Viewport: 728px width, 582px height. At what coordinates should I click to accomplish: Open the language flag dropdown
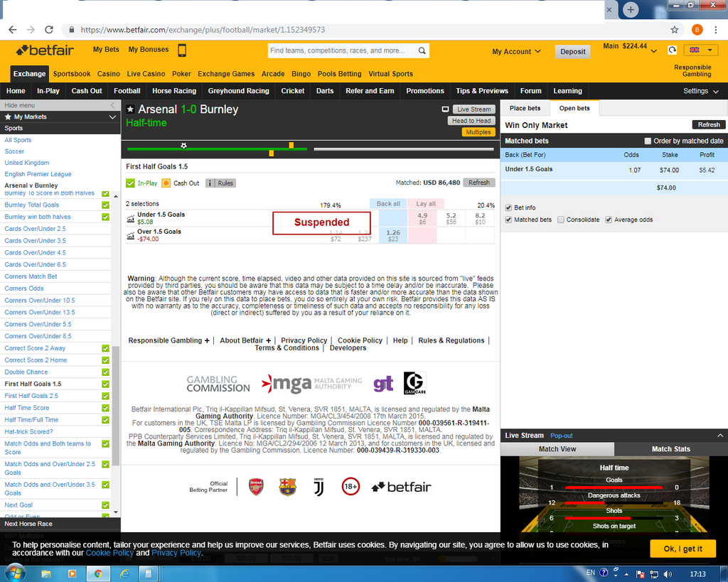(700, 50)
